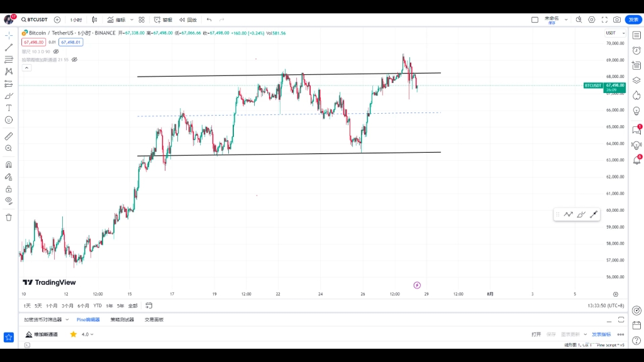Open the ruler measure tool
The image size is (644, 362).
coord(9,136)
